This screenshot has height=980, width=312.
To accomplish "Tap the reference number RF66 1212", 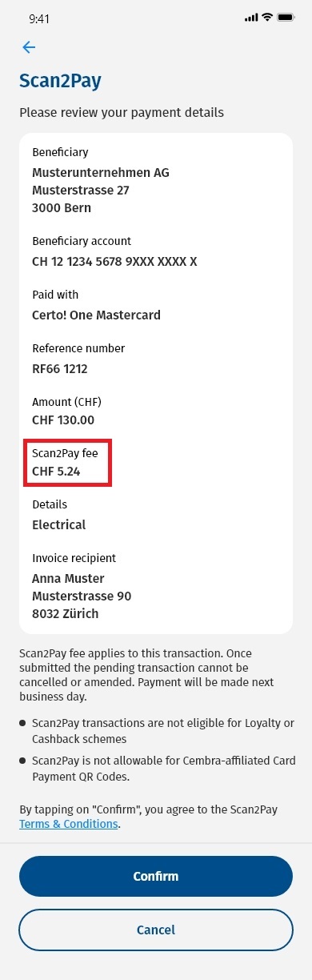I will [60, 369].
